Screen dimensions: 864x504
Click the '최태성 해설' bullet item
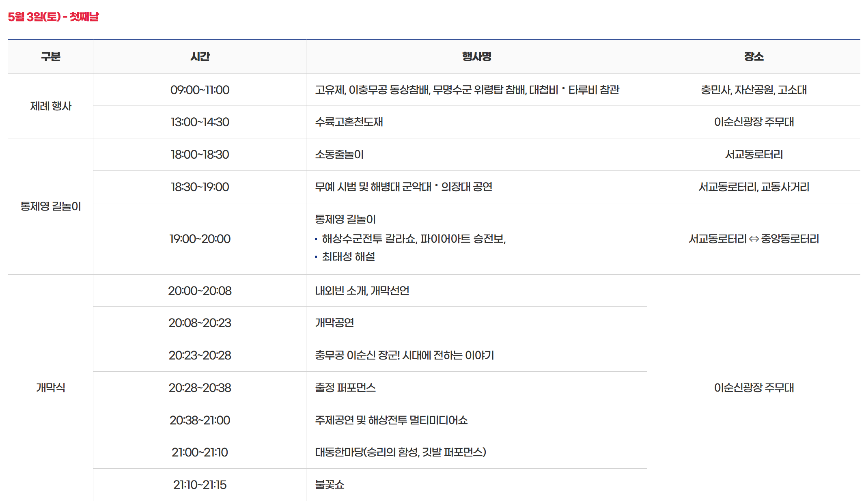point(348,256)
